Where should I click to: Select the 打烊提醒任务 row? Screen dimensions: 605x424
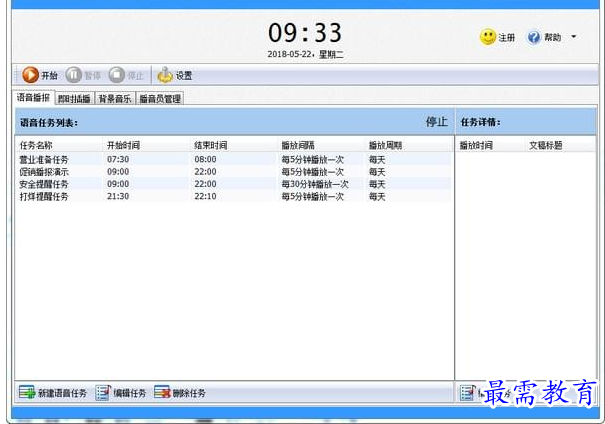click(x=234, y=196)
